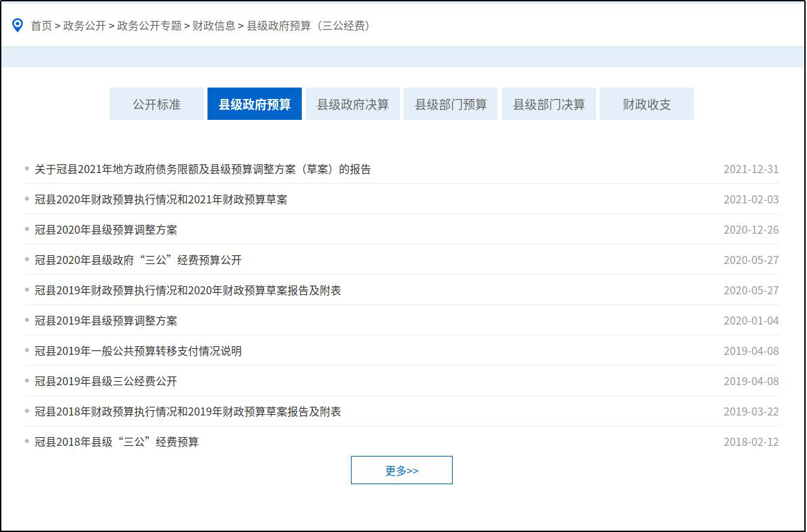Click the location pin icon in breadcrumb
The image size is (807, 532).
tap(18, 25)
